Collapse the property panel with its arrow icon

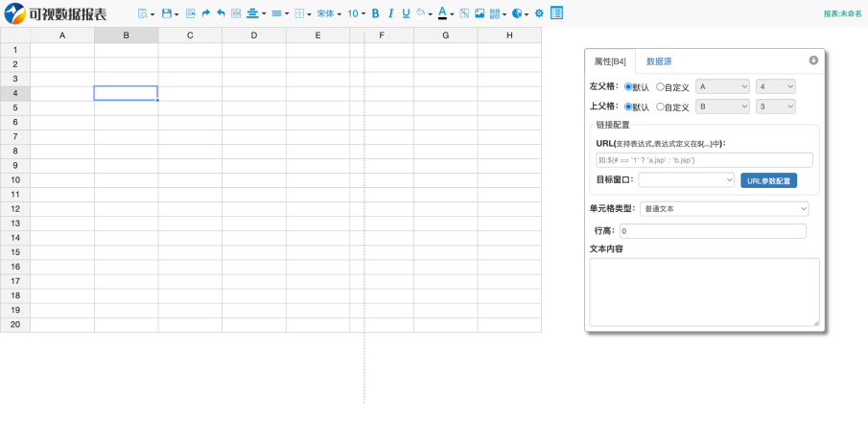click(x=813, y=60)
